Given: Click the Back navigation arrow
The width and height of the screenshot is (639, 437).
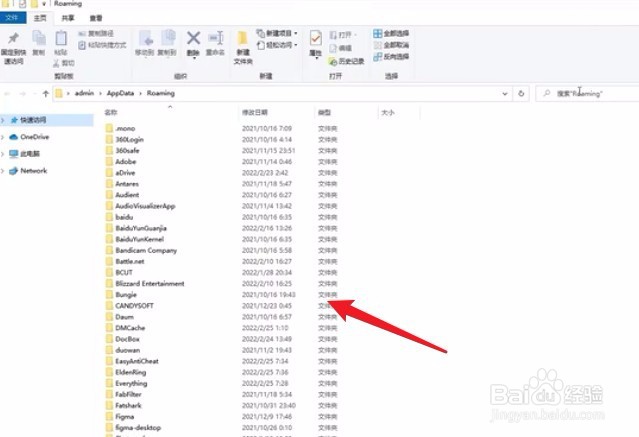Looking at the screenshot, I should point(7,94).
